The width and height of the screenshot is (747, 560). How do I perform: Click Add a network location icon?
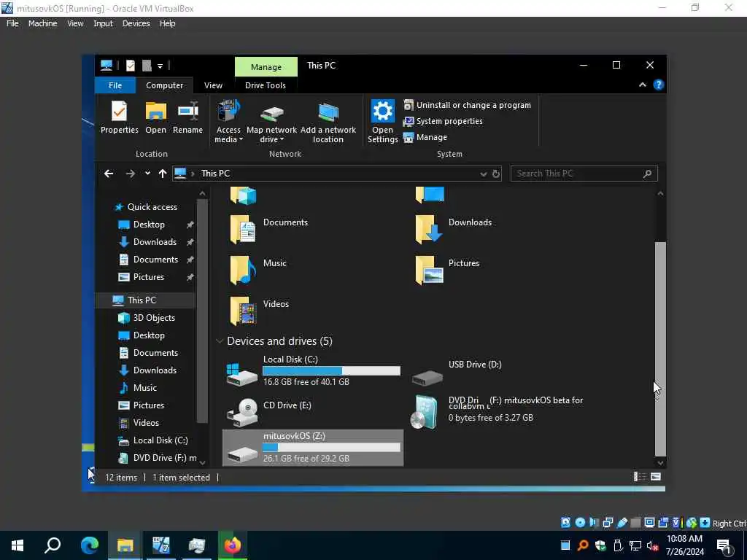point(328,122)
